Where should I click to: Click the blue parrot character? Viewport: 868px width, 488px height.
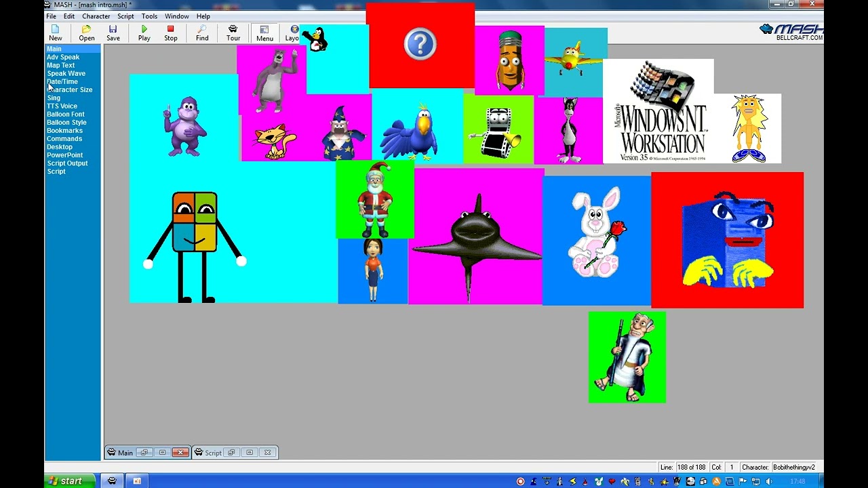point(411,132)
